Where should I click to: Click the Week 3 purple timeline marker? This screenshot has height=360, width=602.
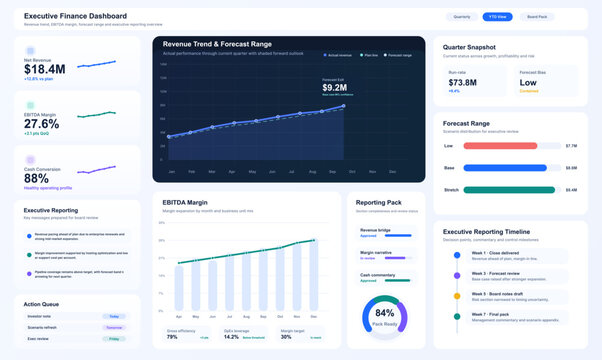[457, 276]
